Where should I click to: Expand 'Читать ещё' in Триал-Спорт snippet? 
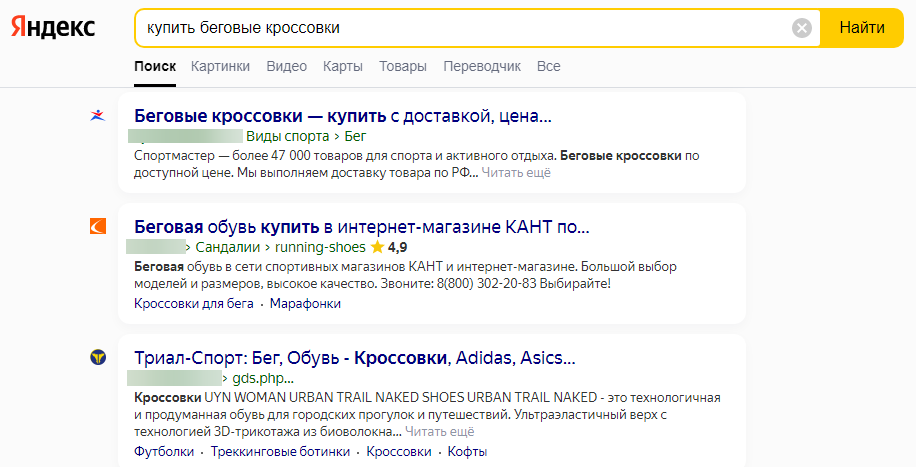coord(439,432)
